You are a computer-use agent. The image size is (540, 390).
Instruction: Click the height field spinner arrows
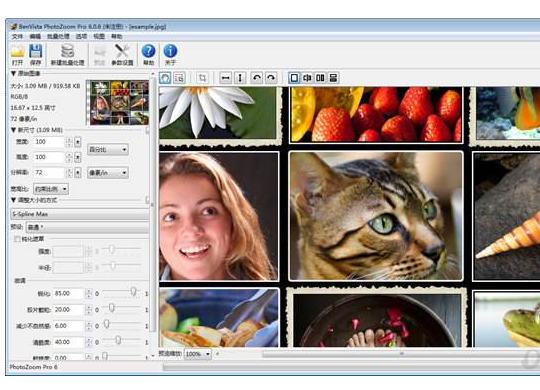point(69,157)
